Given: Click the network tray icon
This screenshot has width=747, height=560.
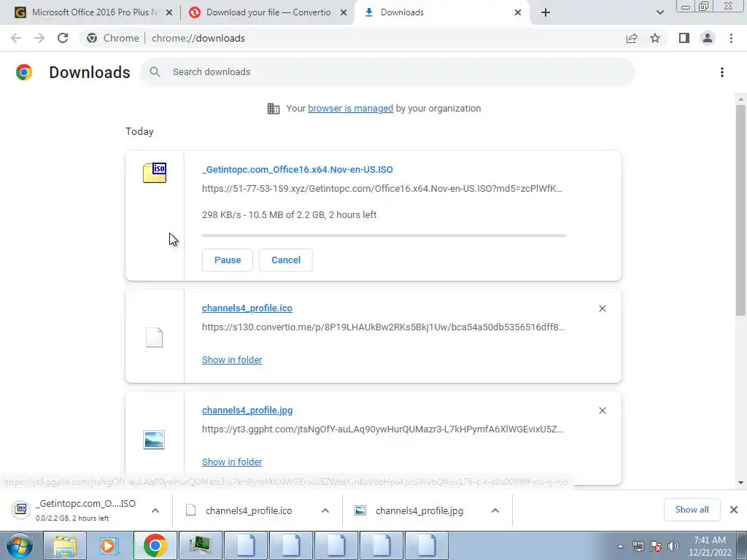Looking at the screenshot, I should pos(638,546).
